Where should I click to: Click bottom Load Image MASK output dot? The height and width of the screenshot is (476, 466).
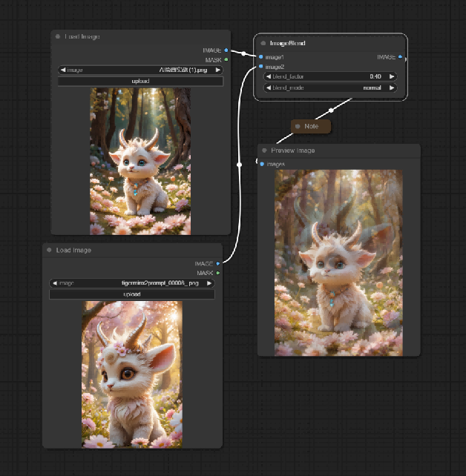pos(218,273)
